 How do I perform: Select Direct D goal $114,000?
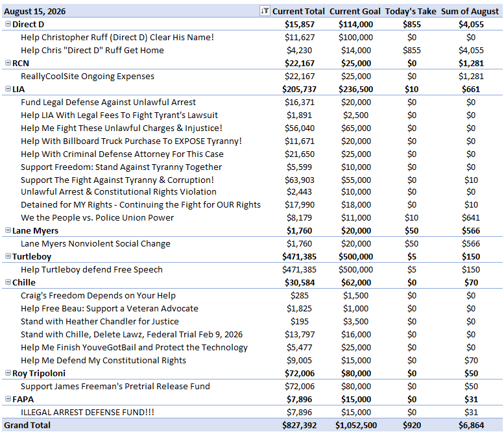pos(356,25)
